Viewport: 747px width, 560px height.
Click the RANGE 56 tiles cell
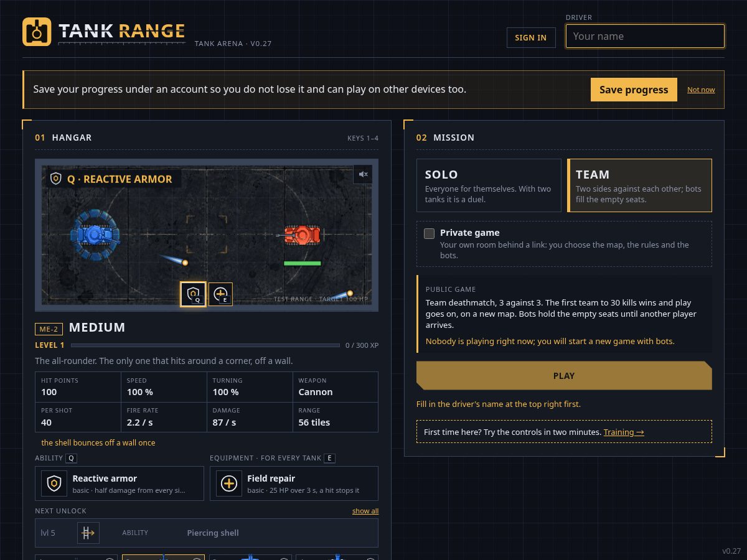click(x=335, y=417)
